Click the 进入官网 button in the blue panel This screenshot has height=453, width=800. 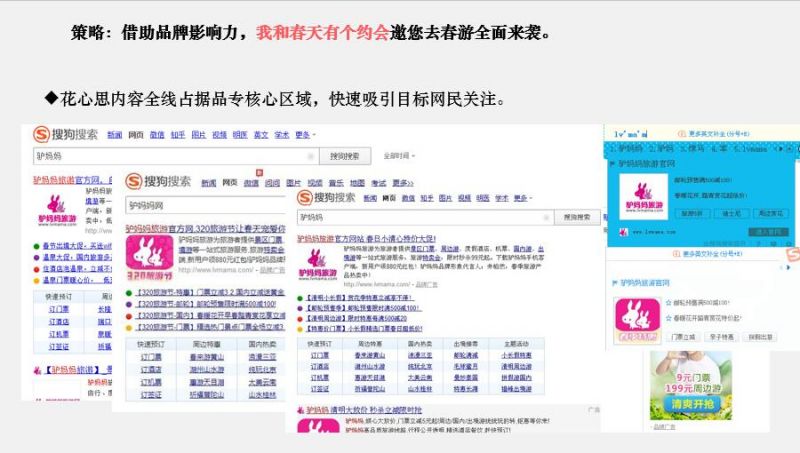768,232
